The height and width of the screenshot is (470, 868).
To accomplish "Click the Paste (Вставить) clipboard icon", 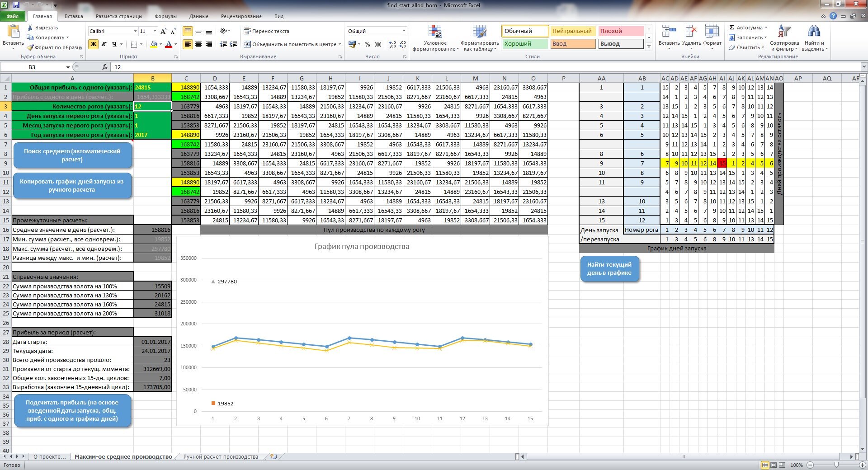I will tap(13, 33).
